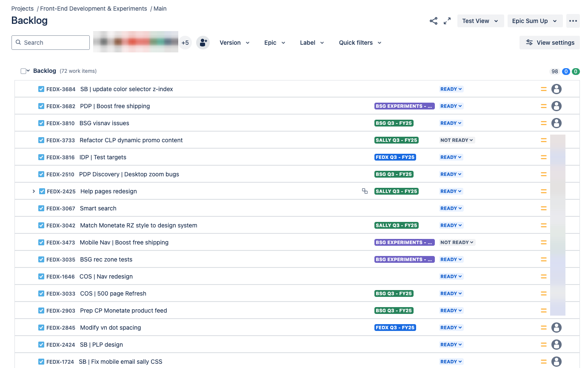Click priority icon on FEDX-1646 row
The height and width of the screenshot is (368, 588).
tap(543, 276)
